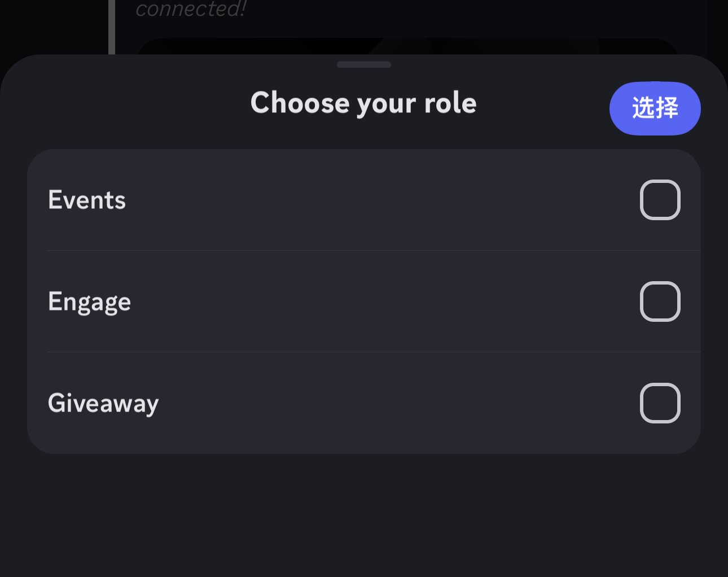
Task: Tick the Events checkbox
Action: (660, 200)
